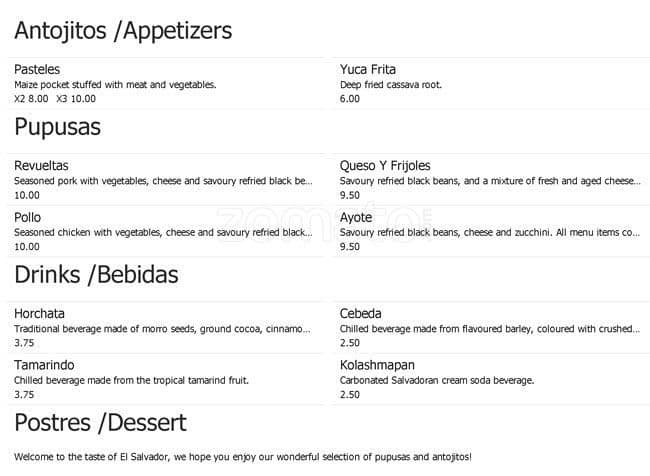Click the Pasteles menu item

pyautogui.click(x=37, y=69)
